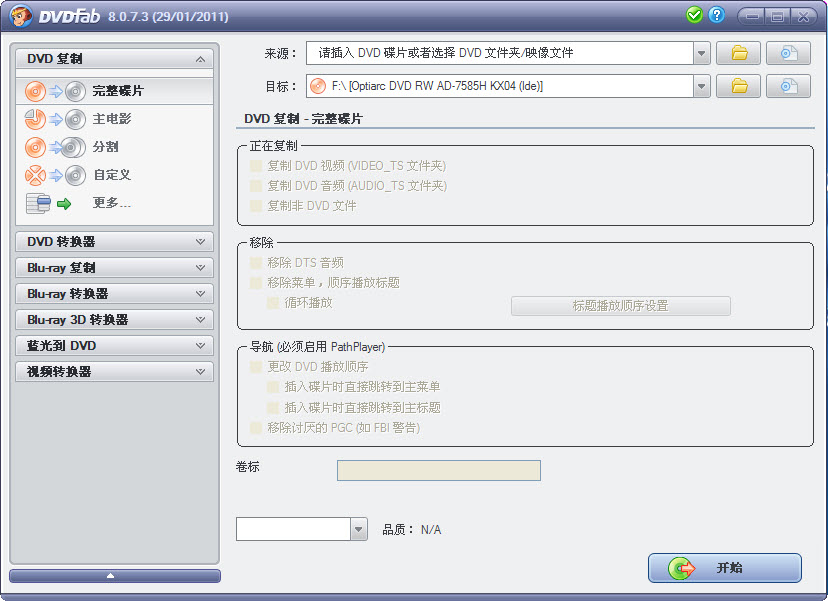828x601 pixels.
Task: Select the 自定义 customize disc icon
Action: [x=55, y=175]
